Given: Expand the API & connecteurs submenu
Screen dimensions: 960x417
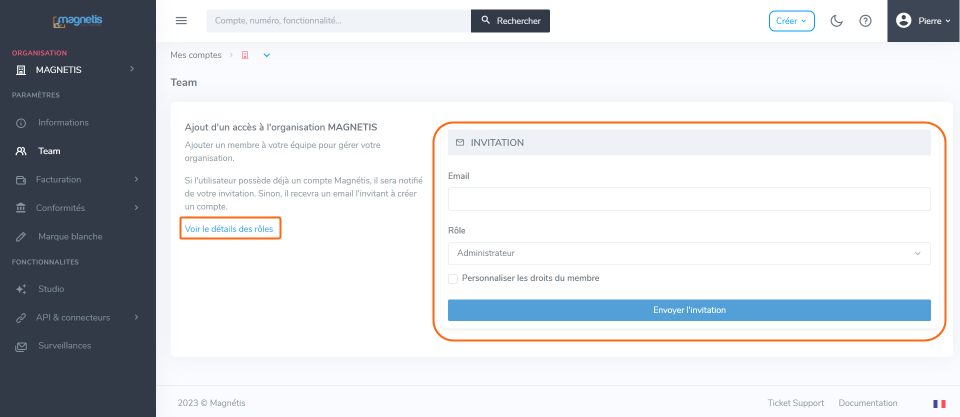Looking at the screenshot, I should pos(77,317).
